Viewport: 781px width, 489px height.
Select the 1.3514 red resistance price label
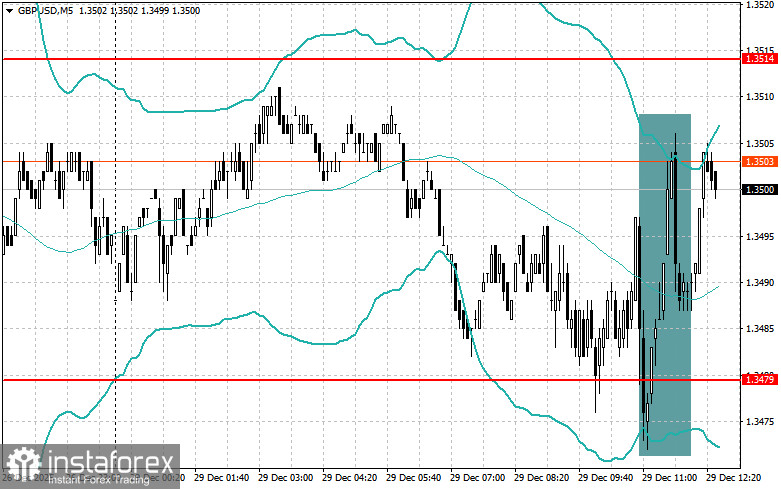[760, 59]
